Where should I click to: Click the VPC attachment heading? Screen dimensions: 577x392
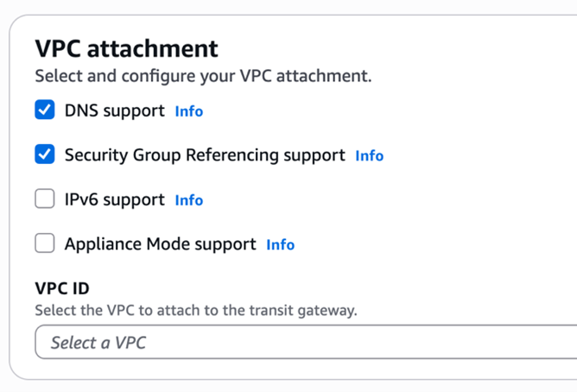tap(126, 47)
